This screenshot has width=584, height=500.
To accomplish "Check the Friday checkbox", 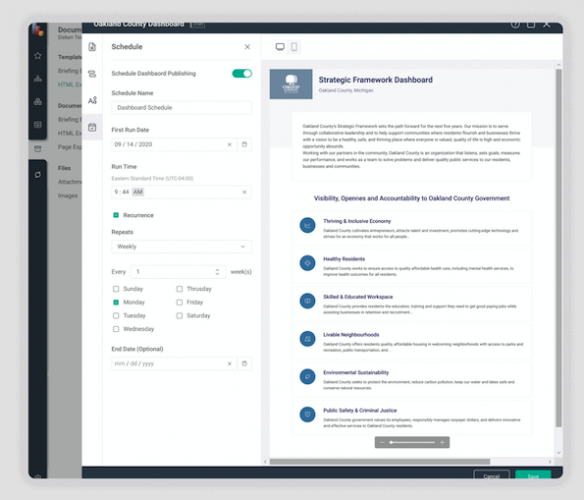I will (x=180, y=302).
